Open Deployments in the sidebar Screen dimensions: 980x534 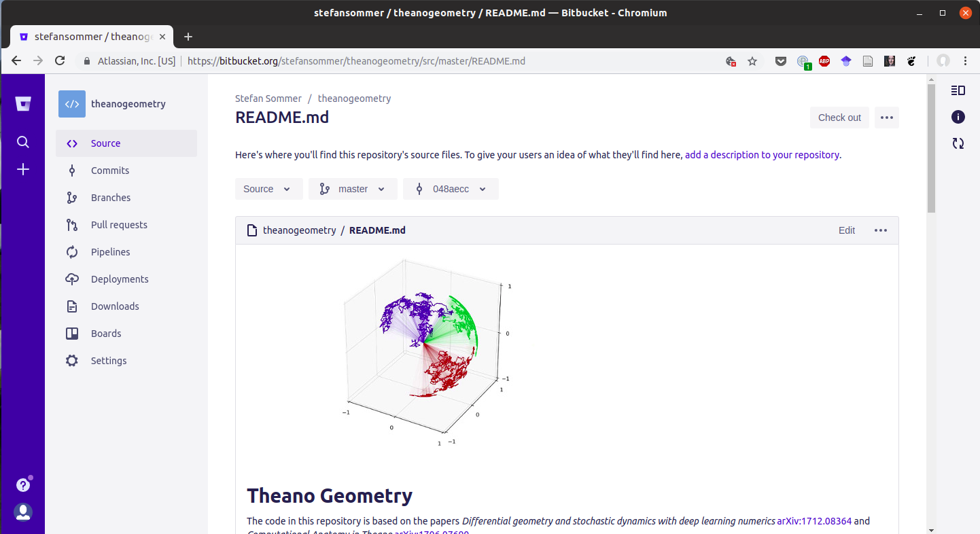click(126, 279)
